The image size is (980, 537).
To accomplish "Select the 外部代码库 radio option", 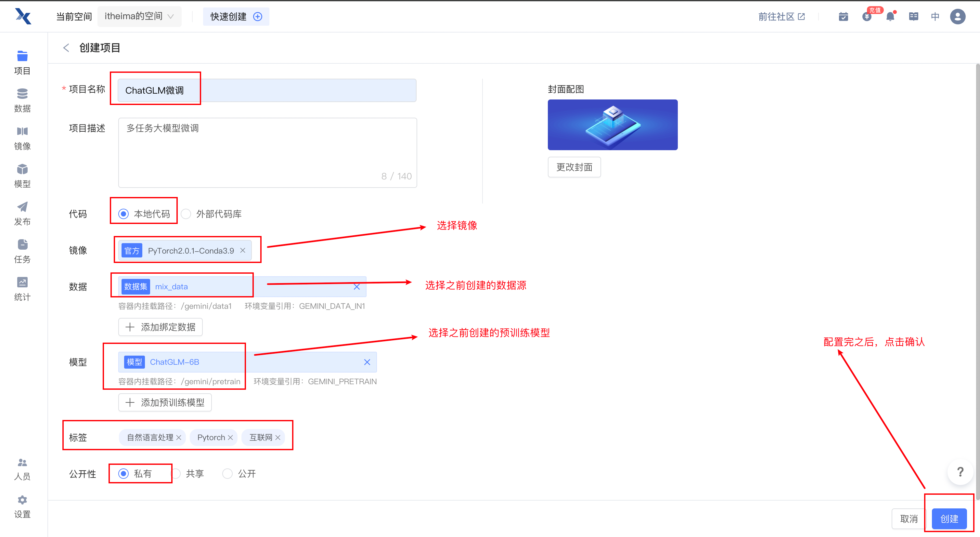I will 186,214.
